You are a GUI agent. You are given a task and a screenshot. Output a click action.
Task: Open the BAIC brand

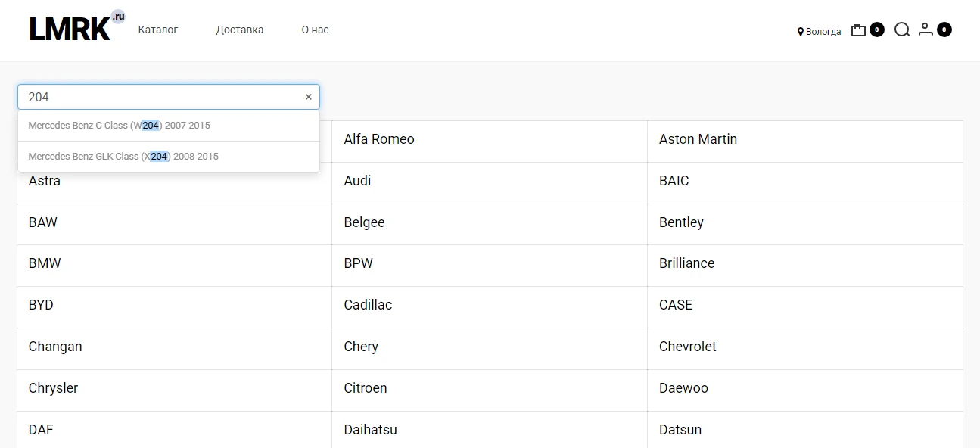[x=674, y=181]
